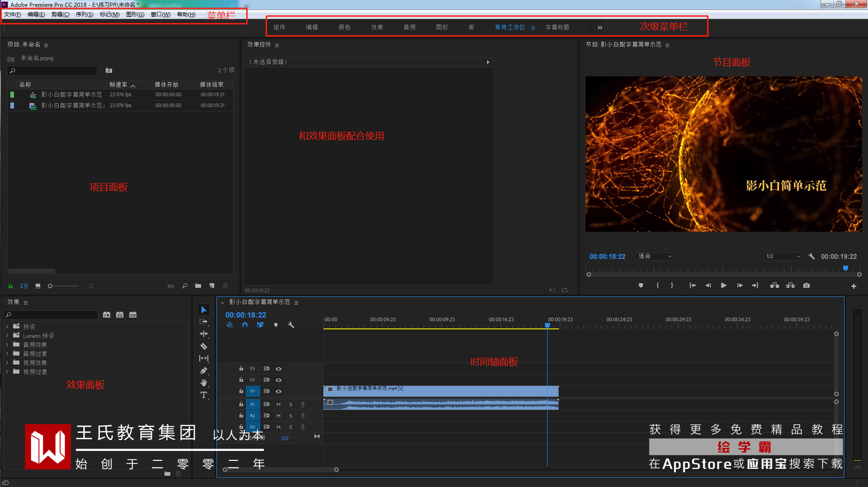Hide the V1 track output eye
Viewport: 868px width, 487px height.
279,391
